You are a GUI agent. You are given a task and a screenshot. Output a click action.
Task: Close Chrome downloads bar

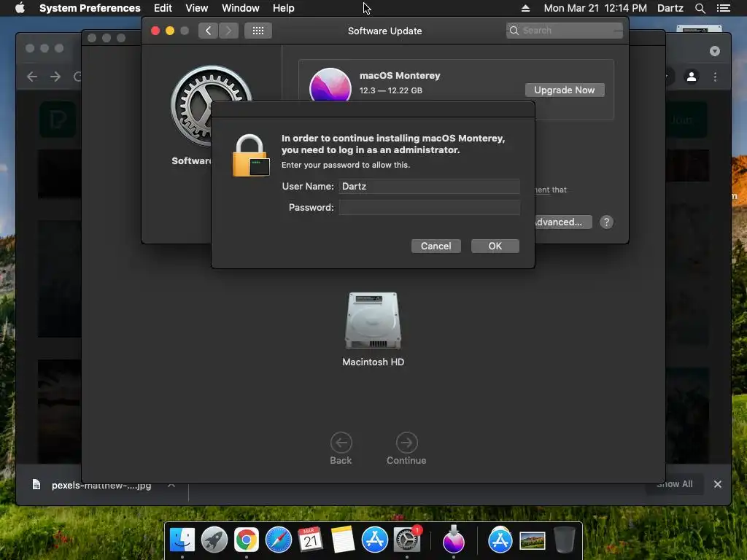[718, 484]
